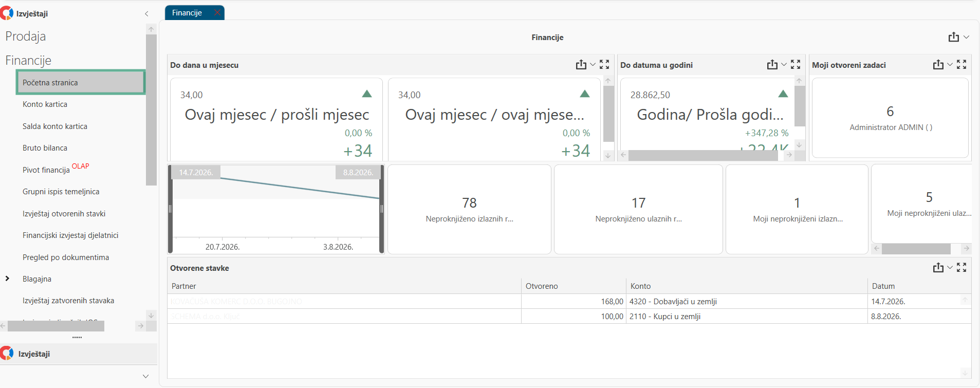The width and height of the screenshot is (980, 388).
Task: Click the export icon in Financije header
Action: [x=954, y=37]
